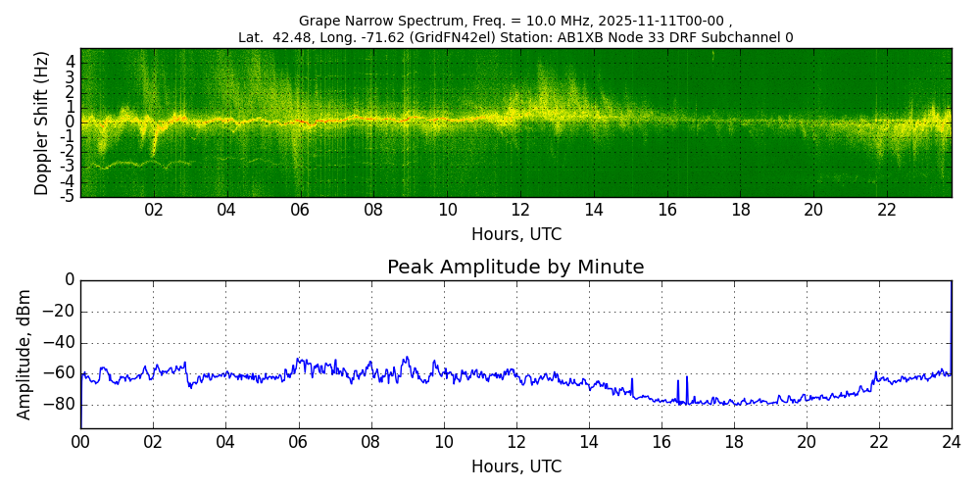Click the 'Grape Narrow Spectrum' chart title
Screen dimensions: 980x490
pyautogui.click(x=515, y=21)
